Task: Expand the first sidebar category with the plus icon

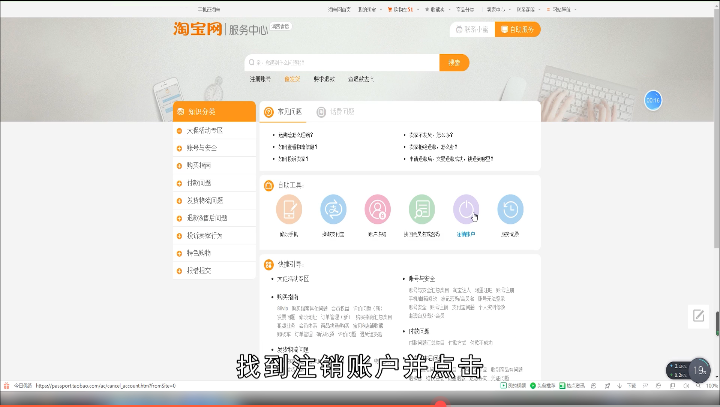Action: tap(180, 131)
